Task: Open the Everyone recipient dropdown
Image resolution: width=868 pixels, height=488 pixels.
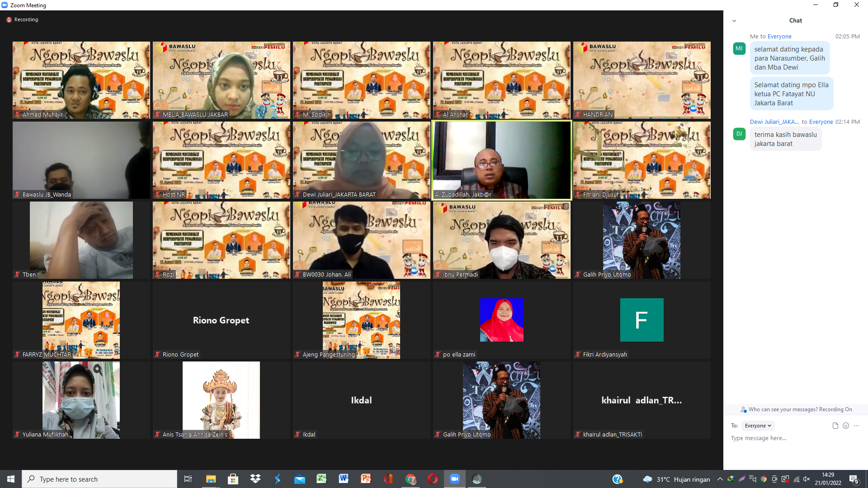Action: point(758,426)
